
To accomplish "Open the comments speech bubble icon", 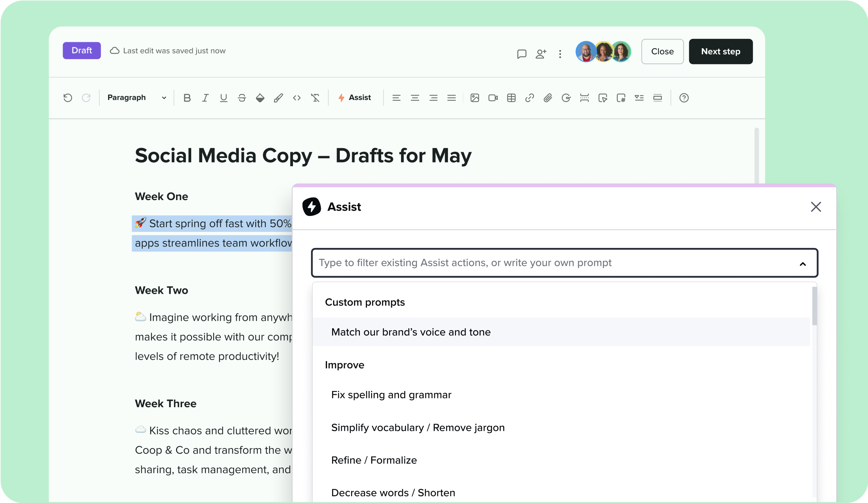I will pos(522,54).
